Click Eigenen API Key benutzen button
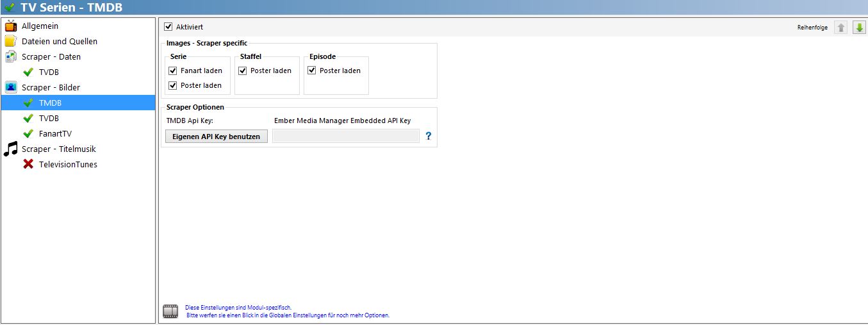Screen dimensions: 868x325 [217, 136]
